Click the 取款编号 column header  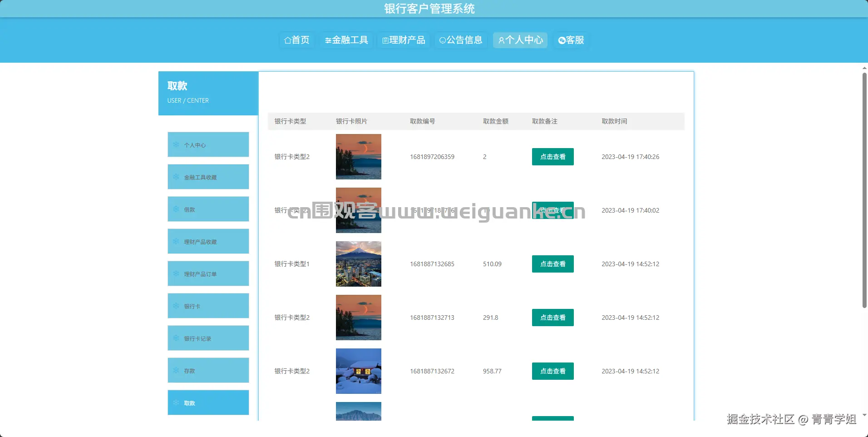pos(423,121)
